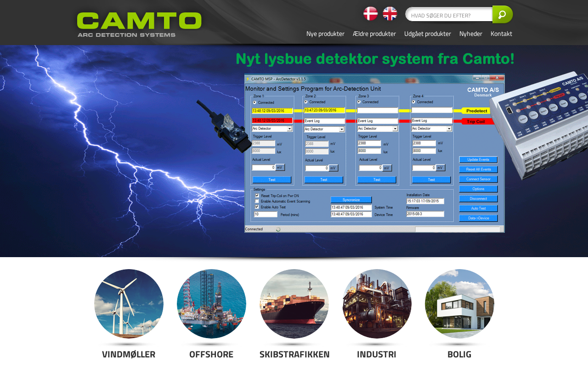Open the Zone 1 Arc Detector dropdown

pos(272,128)
